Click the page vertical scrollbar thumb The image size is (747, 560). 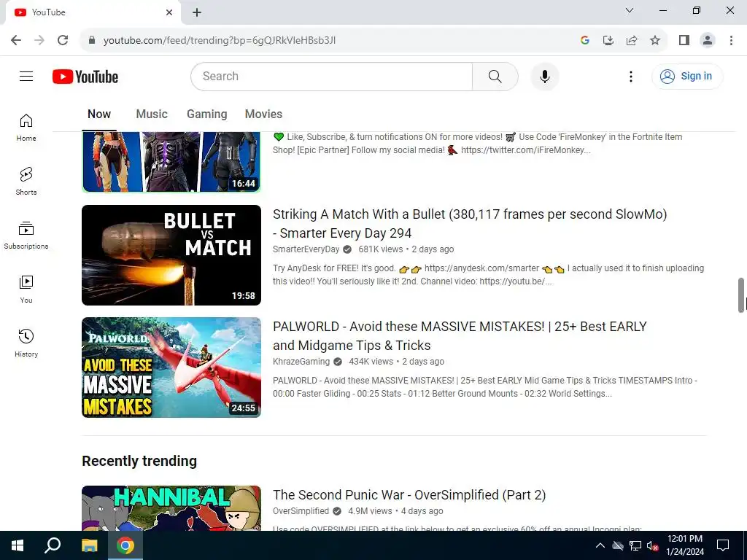pos(741,295)
